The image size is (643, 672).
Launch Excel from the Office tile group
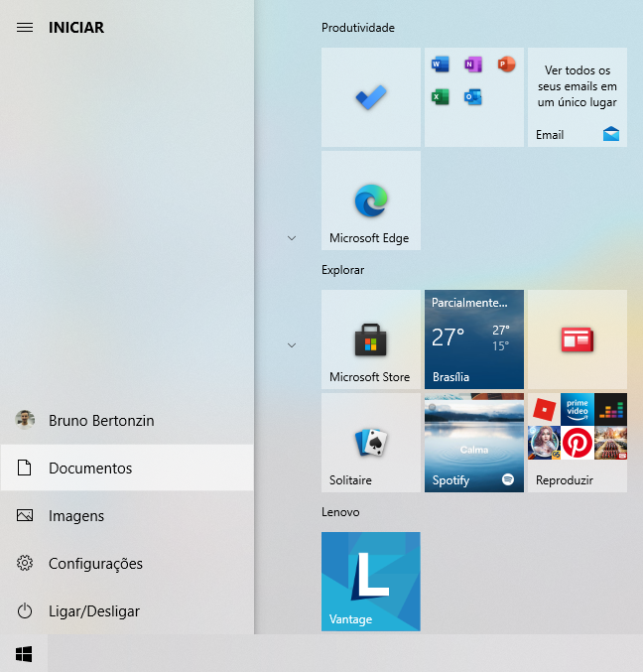click(x=440, y=97)
